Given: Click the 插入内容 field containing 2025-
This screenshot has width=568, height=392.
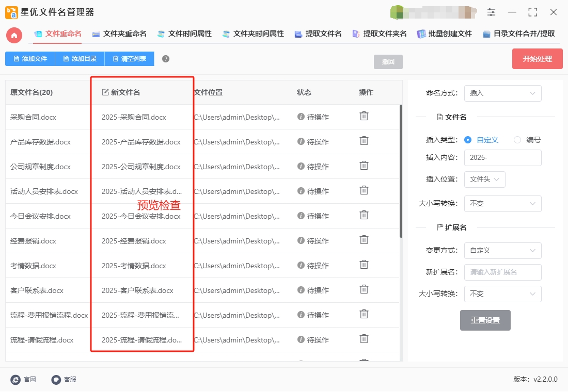Looking at the screenshot, I should click(x=502, y=158).
